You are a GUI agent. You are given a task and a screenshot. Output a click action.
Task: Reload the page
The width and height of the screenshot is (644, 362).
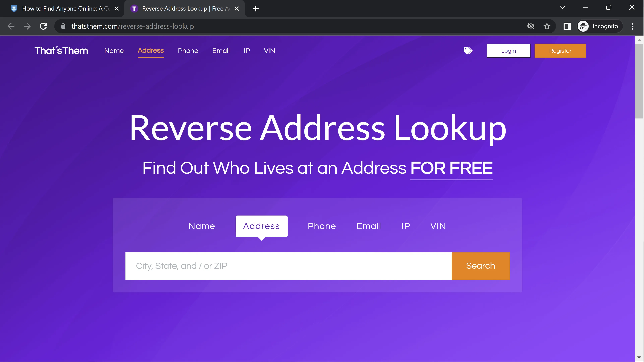pos(43,26)
